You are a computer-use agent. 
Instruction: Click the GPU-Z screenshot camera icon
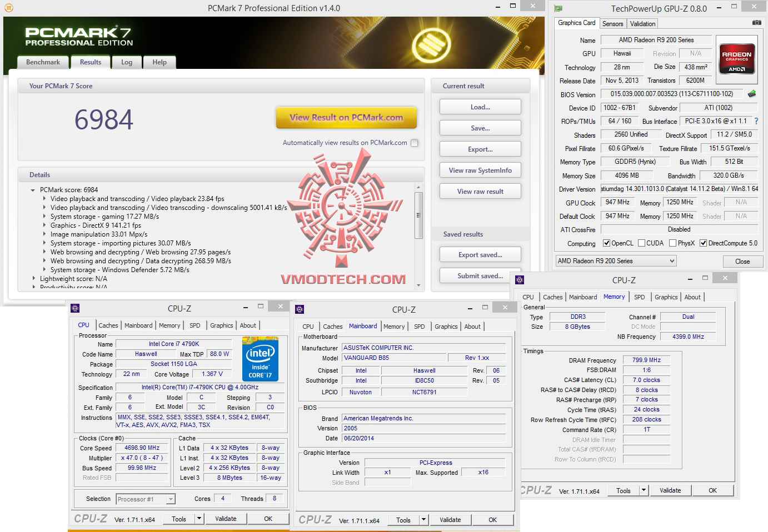[x=756, y=23]
